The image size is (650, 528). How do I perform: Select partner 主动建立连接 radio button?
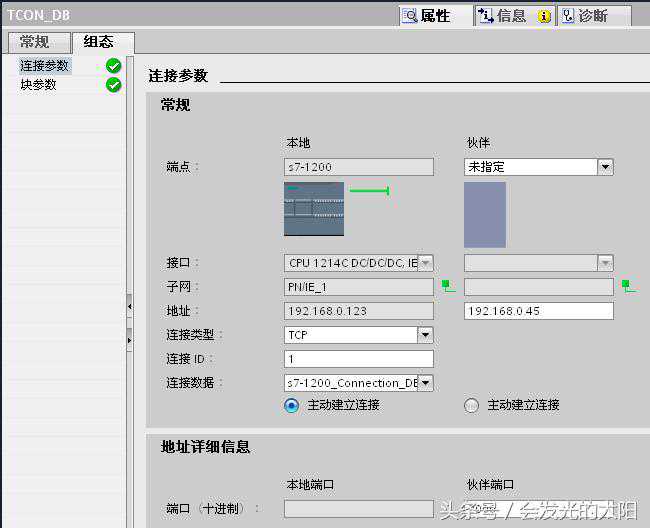pyautogui.click(x=472, y=405)
